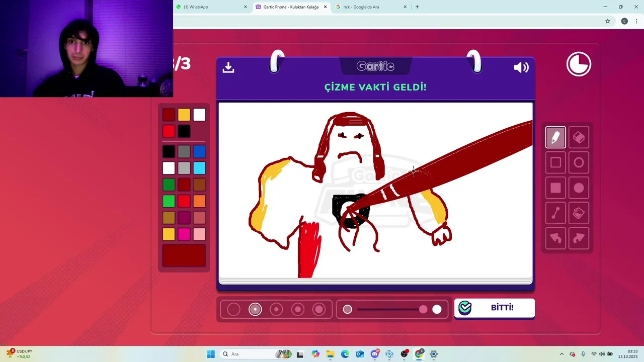This screenshot has width=644, height=362.
Task: Open the Chrome three-dot menu
Action: coord(637,21)
